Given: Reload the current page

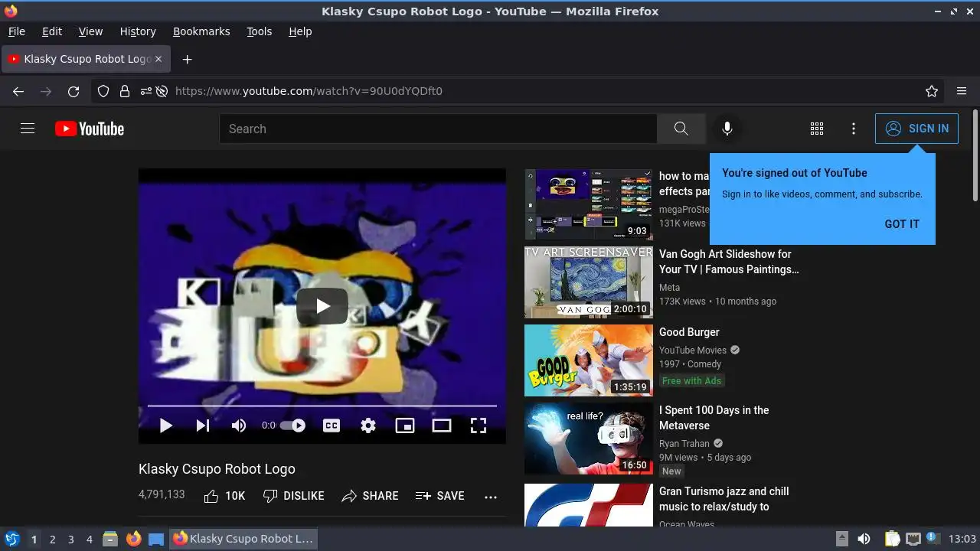Looking at the screenshot, I should click(x=73, y=91).
